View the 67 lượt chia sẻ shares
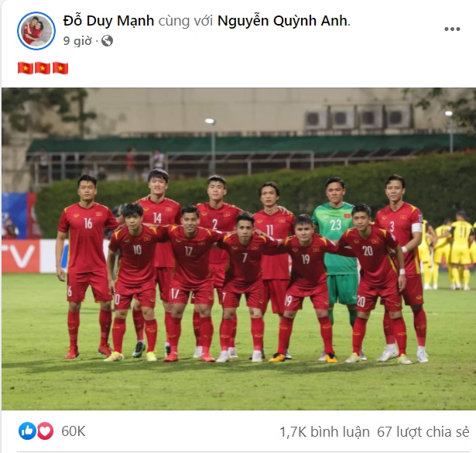 423,432
